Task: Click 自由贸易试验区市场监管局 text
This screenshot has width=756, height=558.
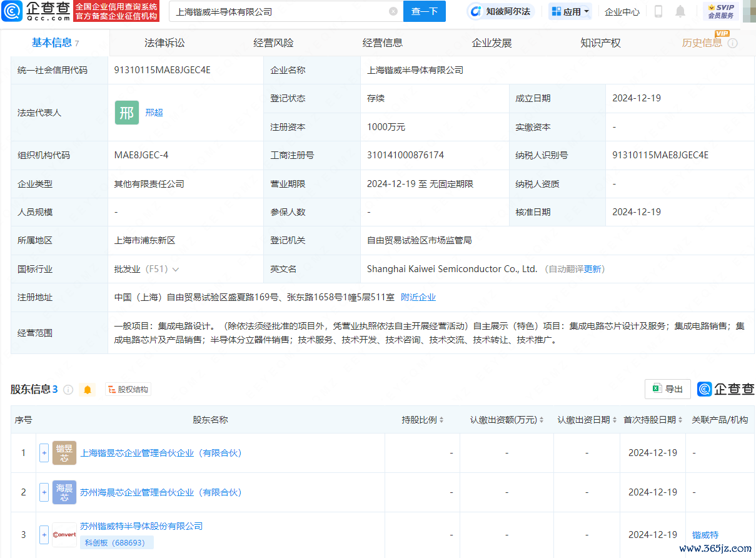Action: pyautogui.click(x=419, y=240)
